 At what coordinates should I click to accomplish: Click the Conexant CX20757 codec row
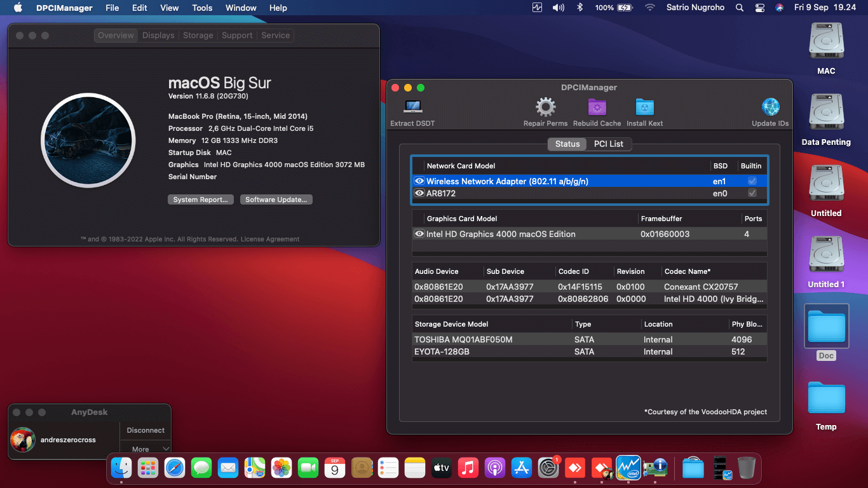coord(590,287)
